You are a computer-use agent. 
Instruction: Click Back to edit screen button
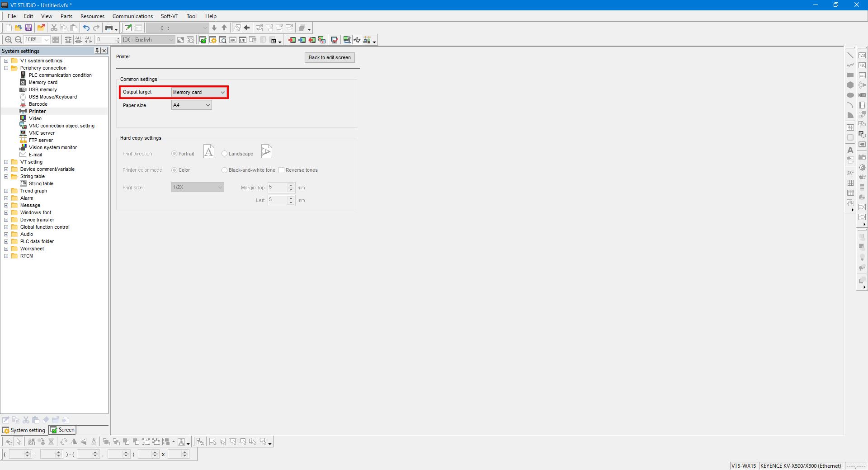coord(330,58)
